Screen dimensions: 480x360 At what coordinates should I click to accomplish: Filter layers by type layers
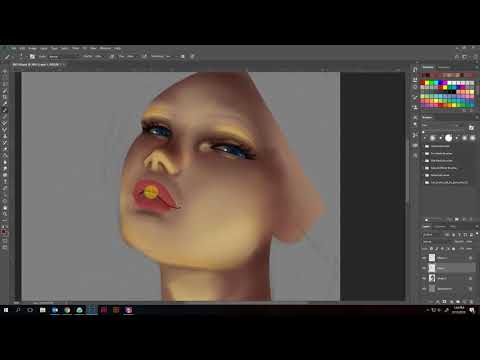click(x=459, y=235)
